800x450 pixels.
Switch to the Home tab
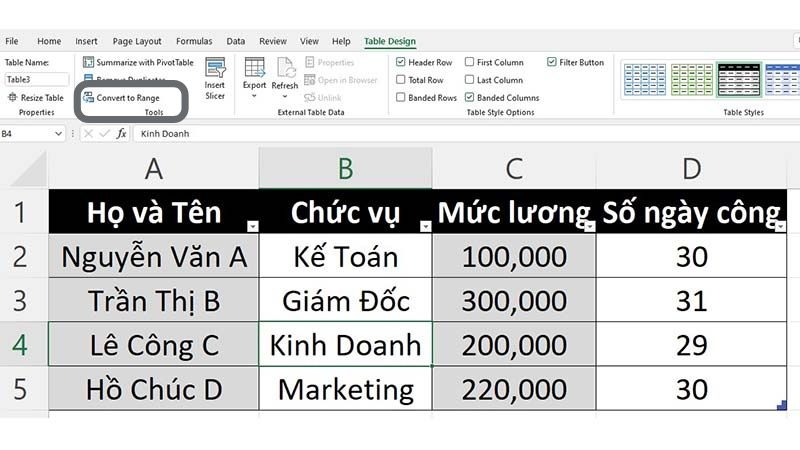click(x=49, y=41)
